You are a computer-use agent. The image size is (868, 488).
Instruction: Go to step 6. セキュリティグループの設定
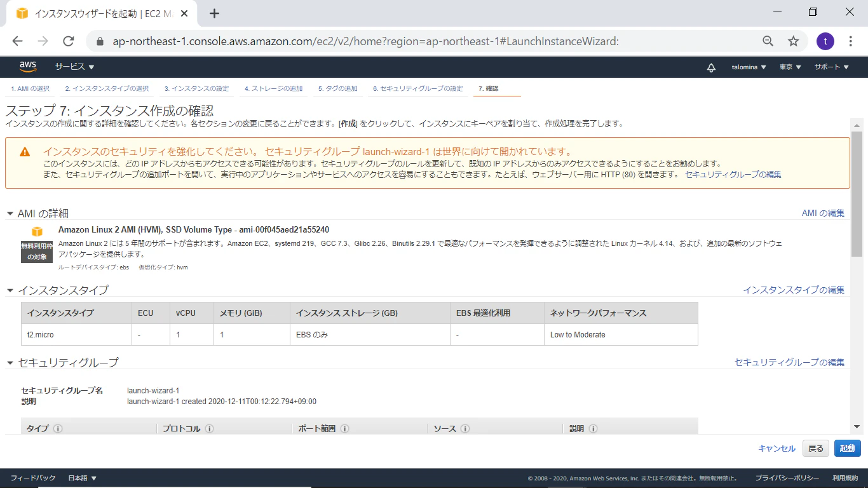coord(417,88)
